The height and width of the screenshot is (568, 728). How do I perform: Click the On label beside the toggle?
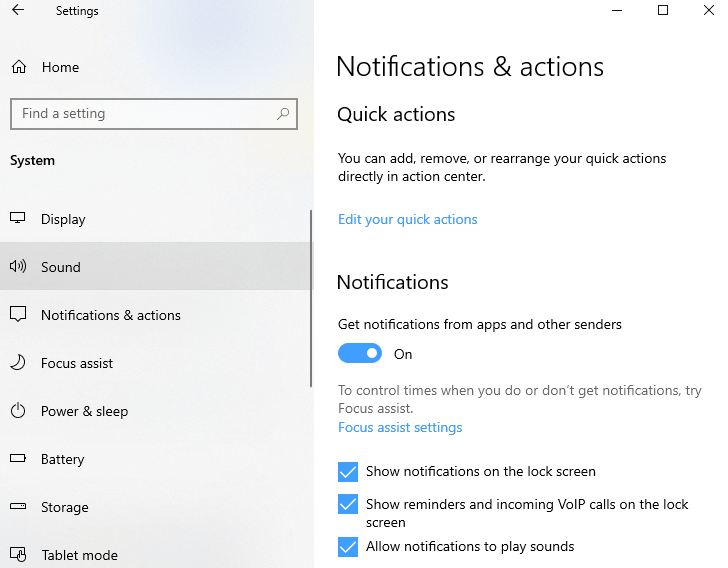coord(403,354)
